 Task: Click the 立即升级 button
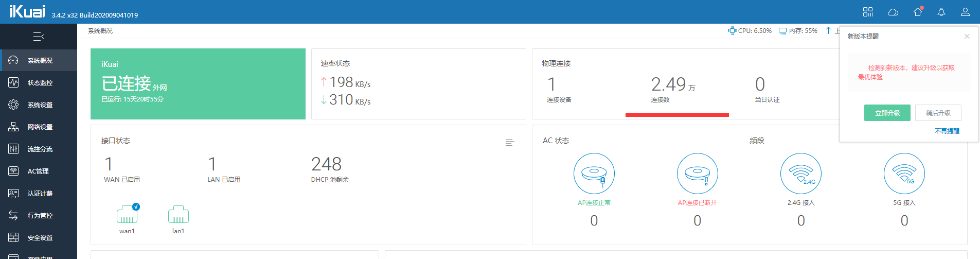click(887, 113)
